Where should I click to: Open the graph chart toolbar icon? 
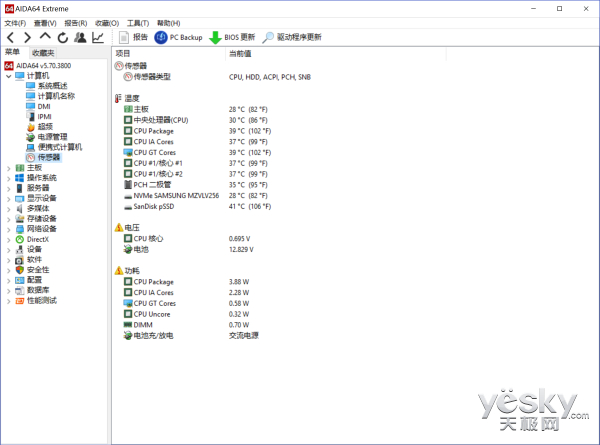(x=98, y=37)
